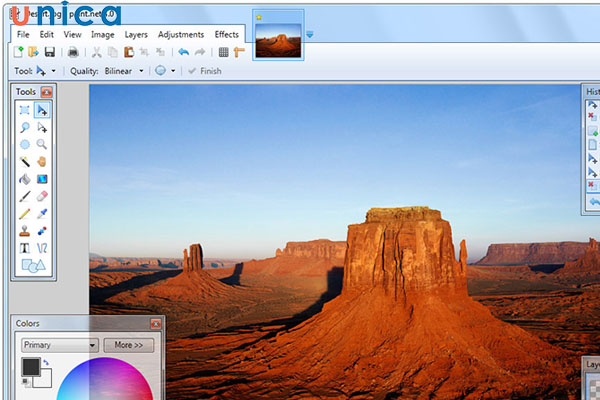Select the Pan hand tool
This screenshot has height=400, width=600.
[x=42, y=162]
